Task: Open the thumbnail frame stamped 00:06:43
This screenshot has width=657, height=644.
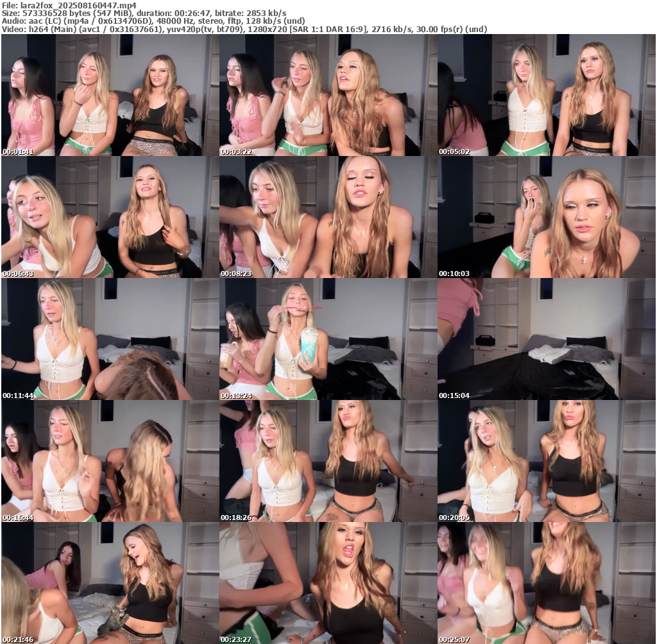Action: 110,217
